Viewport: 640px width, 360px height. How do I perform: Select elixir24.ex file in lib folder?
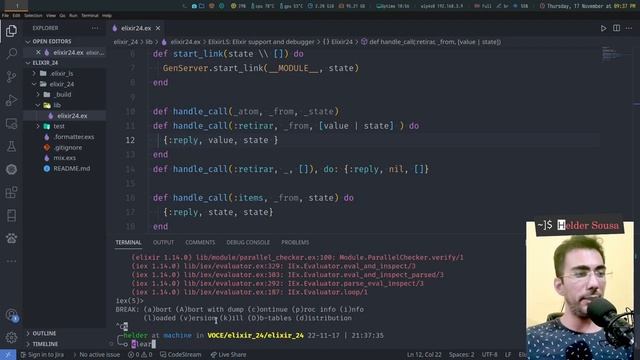(72, 116)
